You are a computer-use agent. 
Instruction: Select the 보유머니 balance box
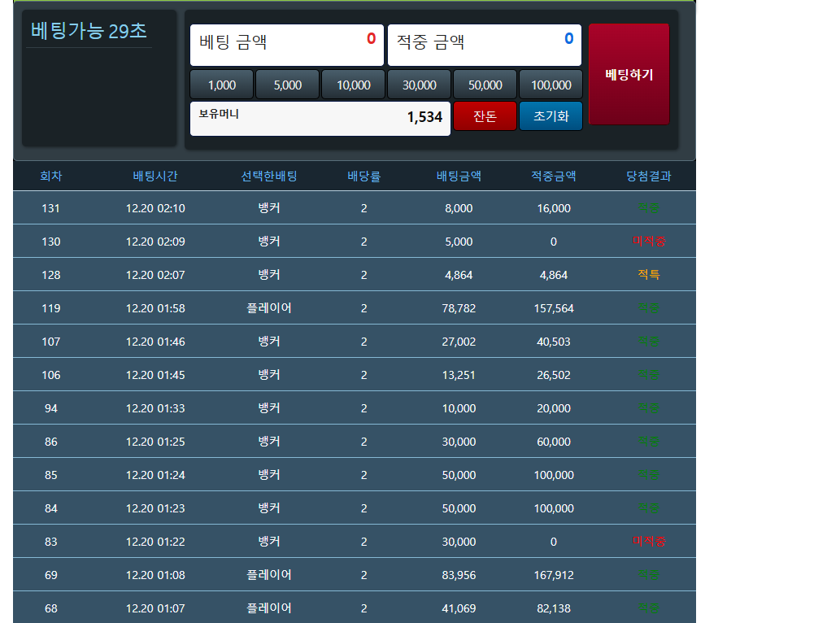[x=320, y=119]
